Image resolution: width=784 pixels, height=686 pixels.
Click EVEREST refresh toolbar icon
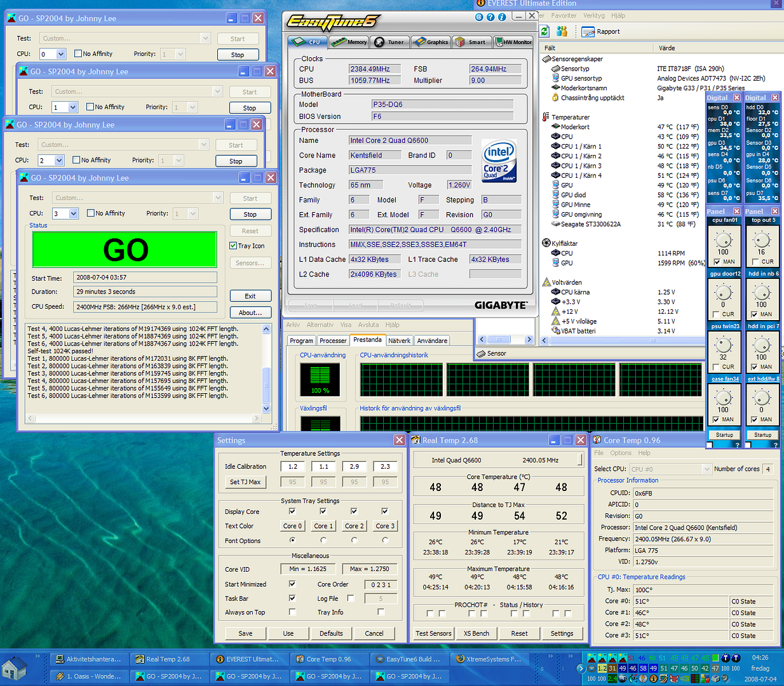click(x=544, y=31)
